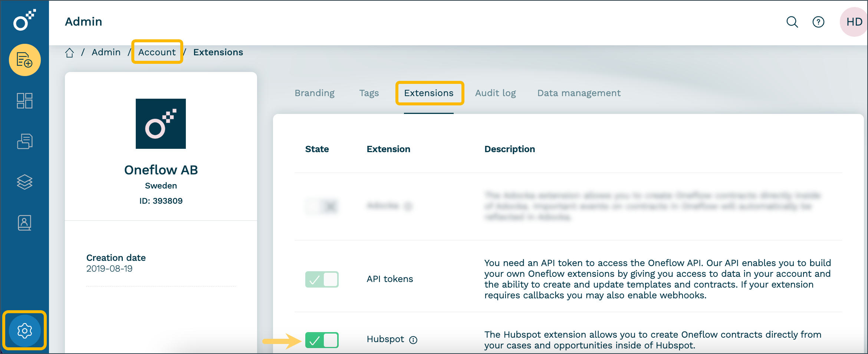This screenshot has height=354, width=868.
Task: Click the API tokens description text
Action: (657, 279)
